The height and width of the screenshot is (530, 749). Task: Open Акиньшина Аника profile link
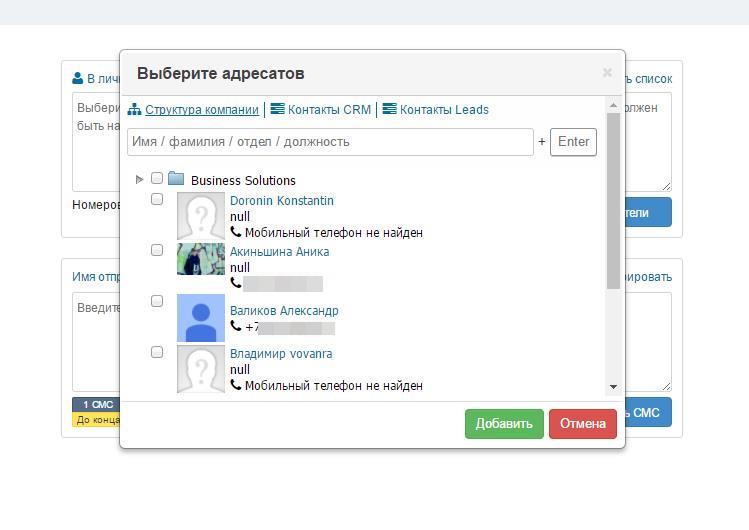pos(279,252)
